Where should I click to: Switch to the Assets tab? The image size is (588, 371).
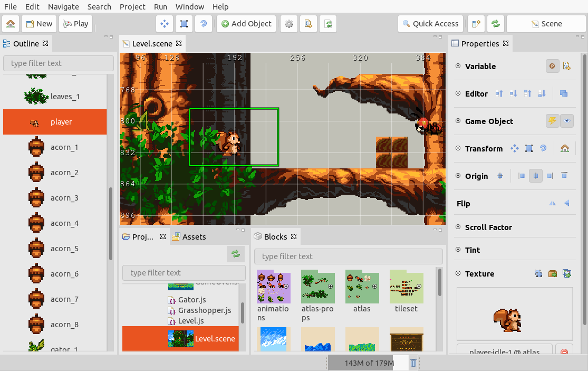pyautogui.click(x=189, y=237)
